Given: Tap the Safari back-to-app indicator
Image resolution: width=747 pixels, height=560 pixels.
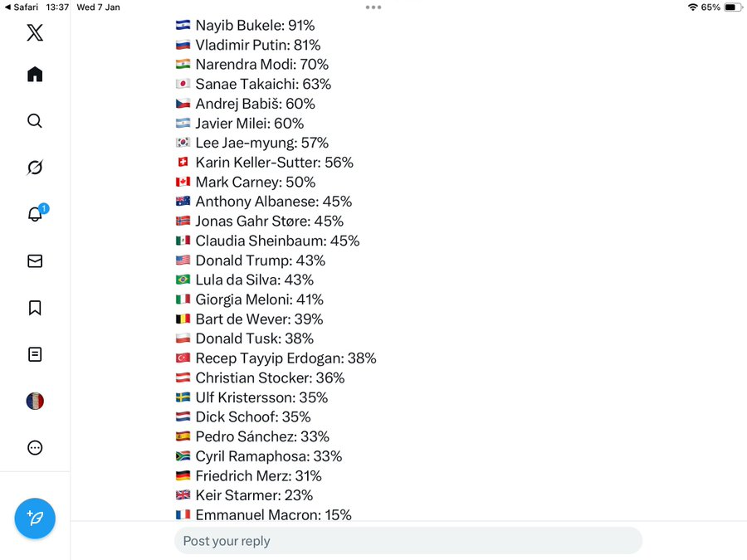Looking at the screenshot, I should click(22, 7).
